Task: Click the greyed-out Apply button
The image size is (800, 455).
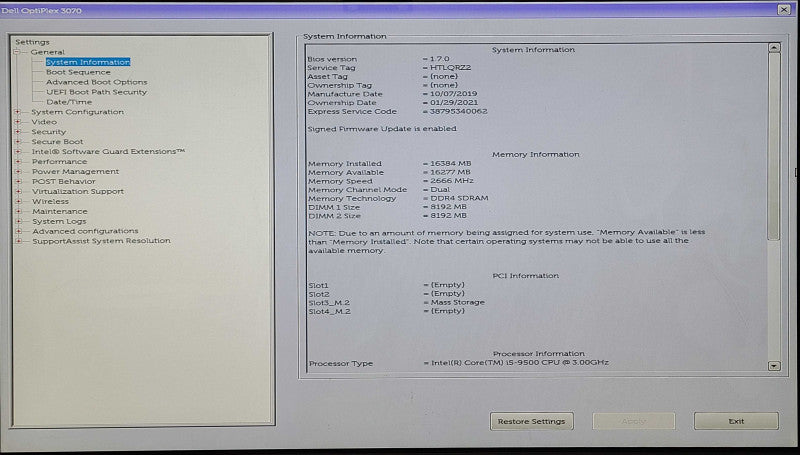Action: click(x=634, y=421)
